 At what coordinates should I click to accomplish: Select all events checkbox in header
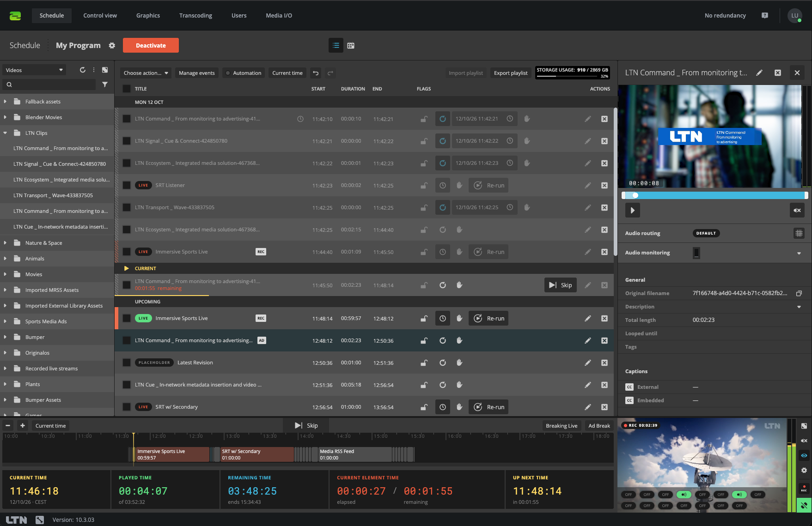pyautogui.click(x=126, y=89)
